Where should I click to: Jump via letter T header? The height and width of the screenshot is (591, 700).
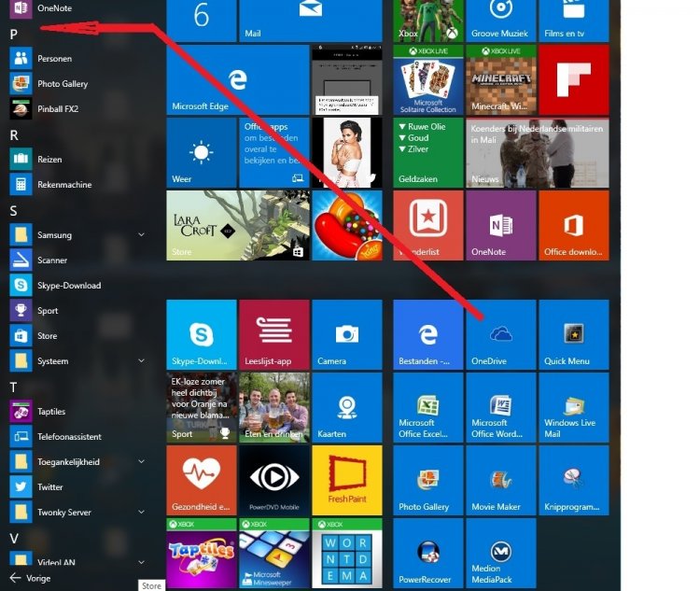[x=13, y=387]
